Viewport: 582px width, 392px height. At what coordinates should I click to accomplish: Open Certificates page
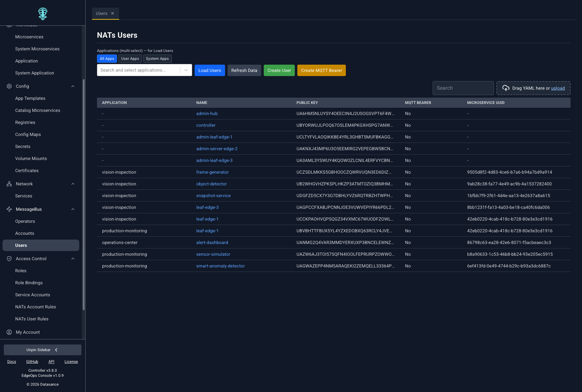pyautogui.click(x=27, y=170)
